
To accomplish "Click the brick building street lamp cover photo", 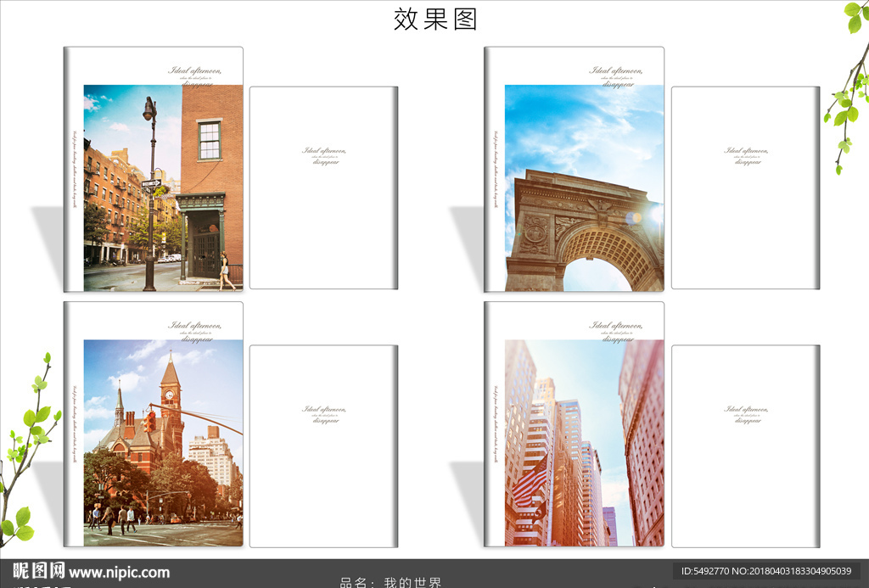I will [x=163, y=188].
